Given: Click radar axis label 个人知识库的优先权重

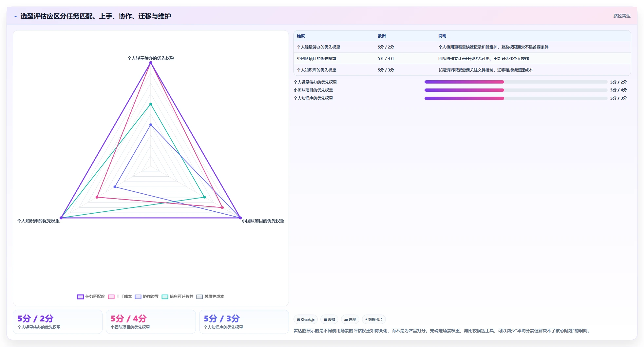Looking at the screenshot, I should click(38, 221).
